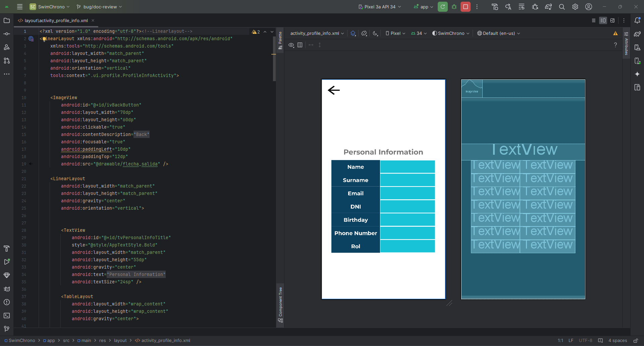Open the Pixel preview device dropdown

pyautogui.click(x=395, y=33)
